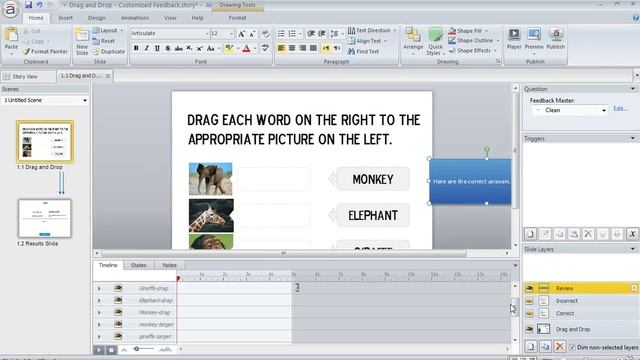Toggle eye for Monkey-drag timeline row

point(118,312)
